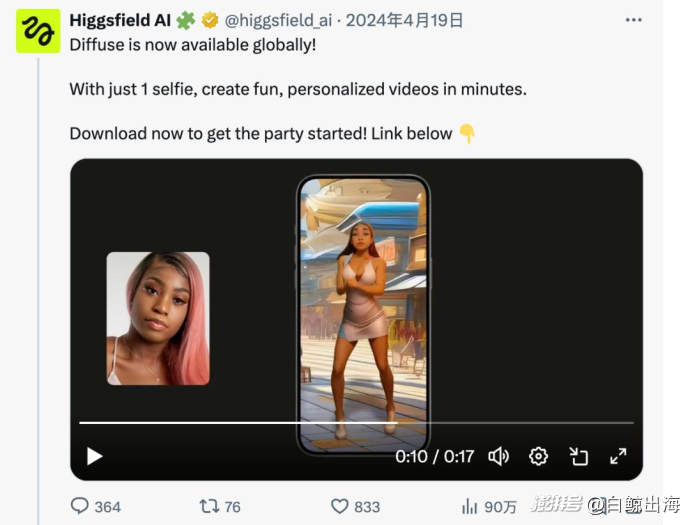Click the puzzle piece emoji icon
This screenshot has width=690, height=525.
(x=186, y=20)
